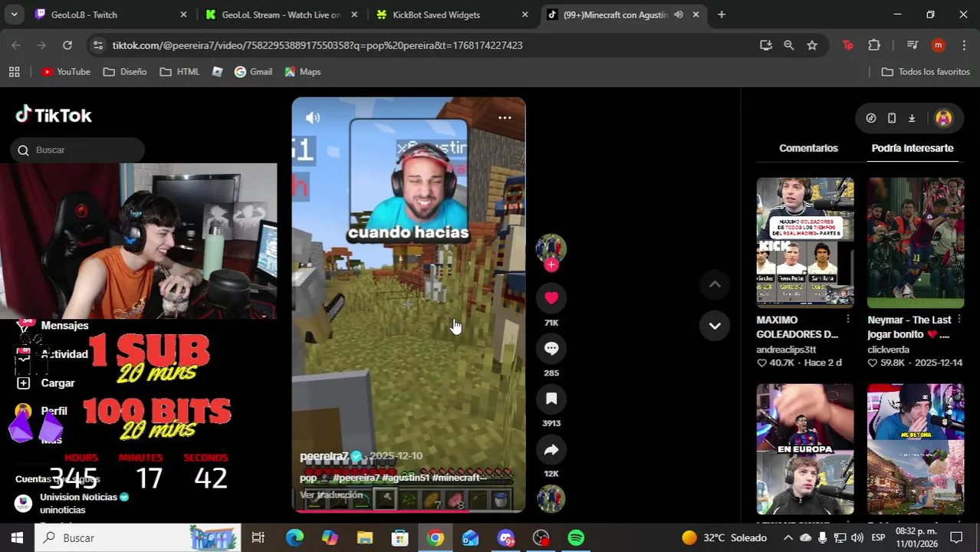The width and height of the screenshot is (980, 552).
Task: Open the red Tp extension icon
Action: [848, 45]
